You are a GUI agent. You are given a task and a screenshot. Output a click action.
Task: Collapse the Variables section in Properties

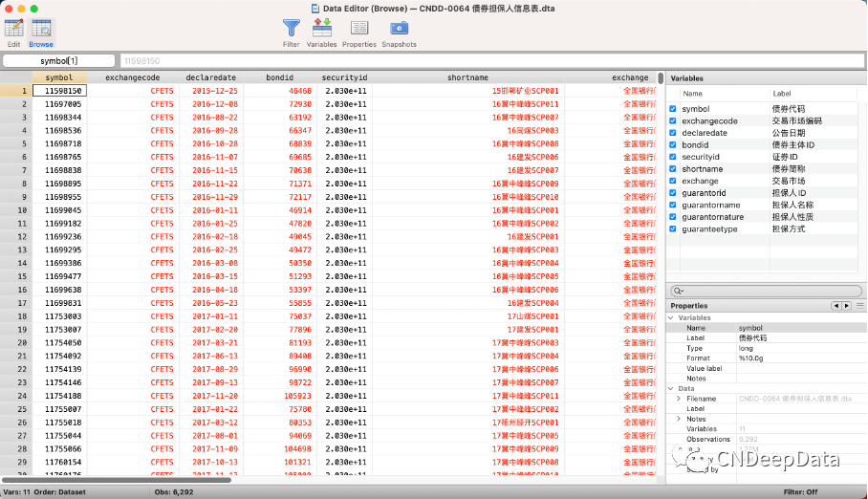671,318
